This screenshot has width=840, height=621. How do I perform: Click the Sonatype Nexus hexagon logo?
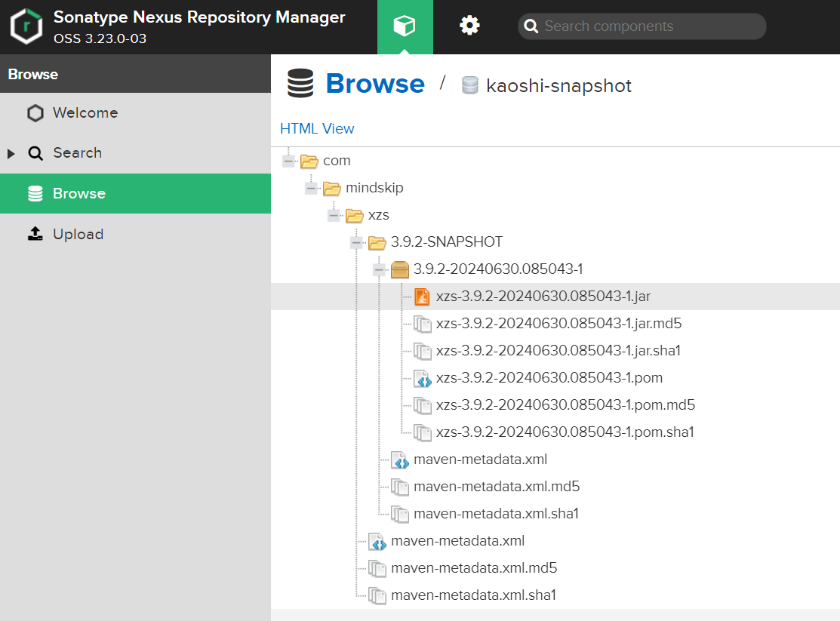click(26, 27)
